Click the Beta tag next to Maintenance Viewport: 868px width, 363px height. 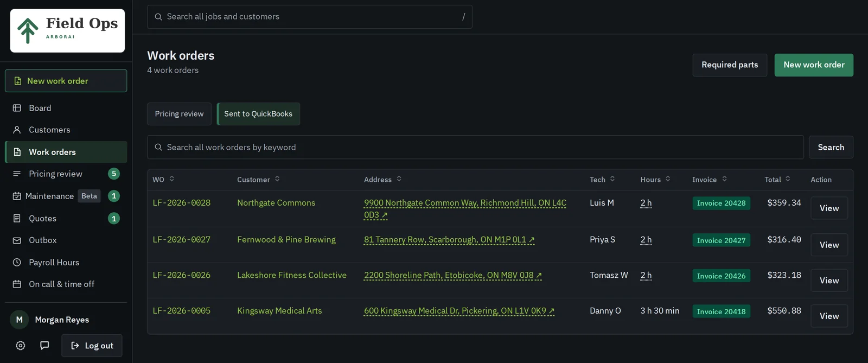tap(90, 196)
